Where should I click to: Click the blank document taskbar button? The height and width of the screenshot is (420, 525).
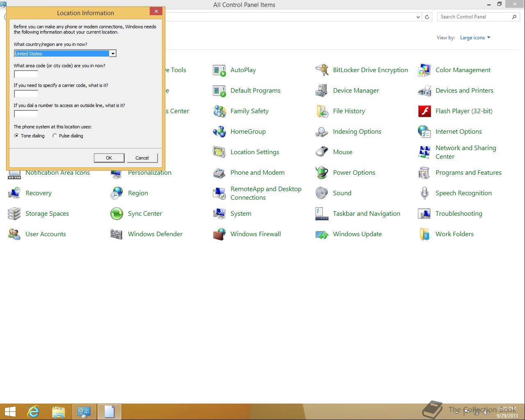tap(109, 412)
